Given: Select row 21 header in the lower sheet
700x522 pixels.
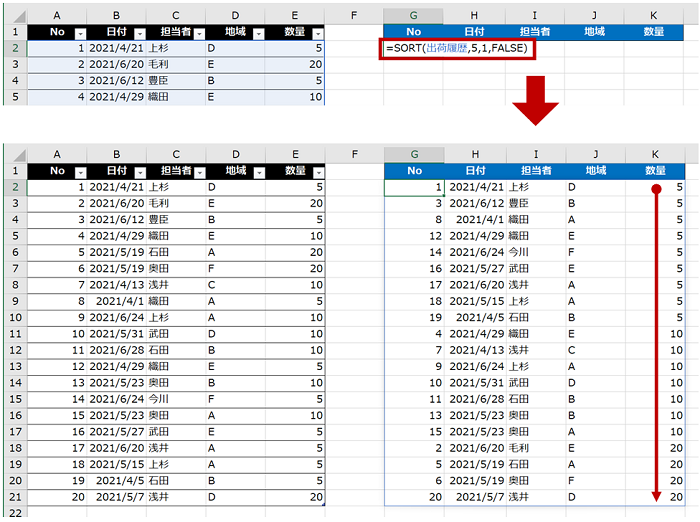Looking at the screenshot, I should 14,497.
